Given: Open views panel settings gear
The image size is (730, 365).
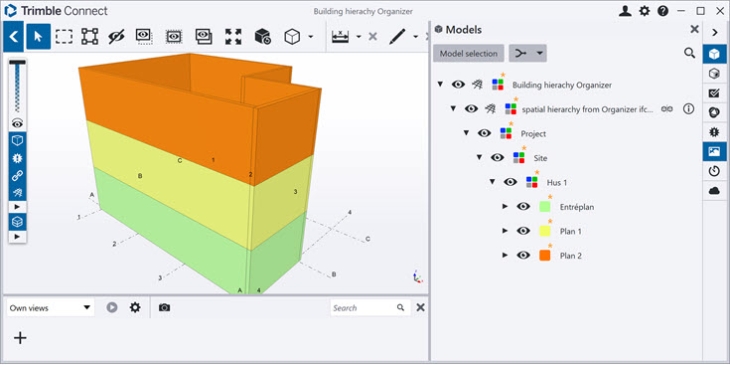Looking at the screenshot, I should point(135,307).
